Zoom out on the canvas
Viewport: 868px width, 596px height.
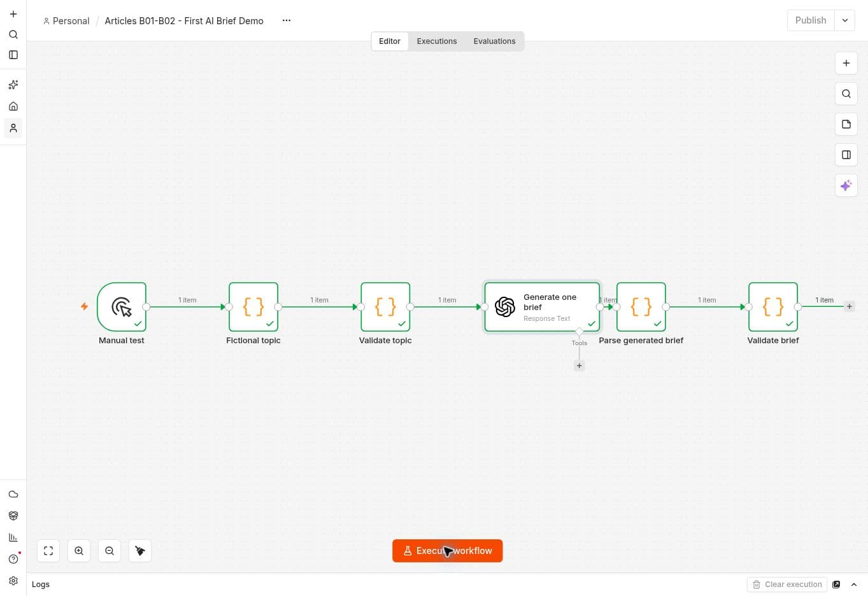pyautogui.click(x=110, y=551)
